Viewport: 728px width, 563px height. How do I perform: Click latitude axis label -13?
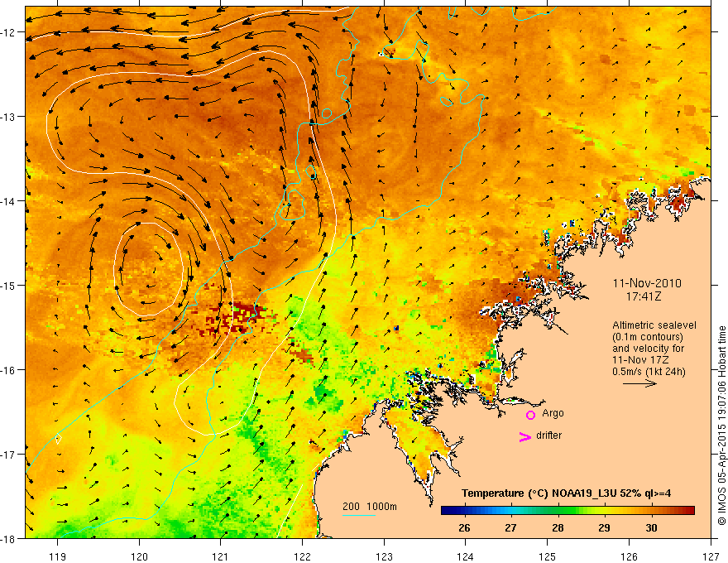click(x=8, y=116)
